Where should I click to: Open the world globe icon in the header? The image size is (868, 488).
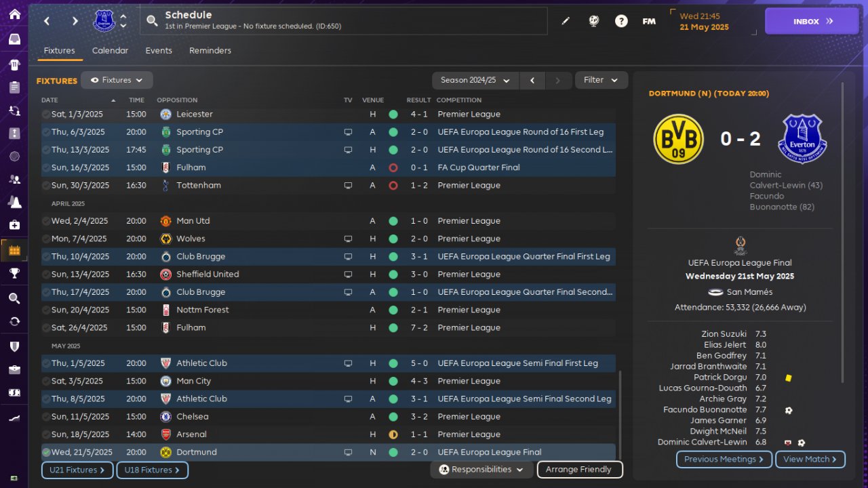[594, 21]
